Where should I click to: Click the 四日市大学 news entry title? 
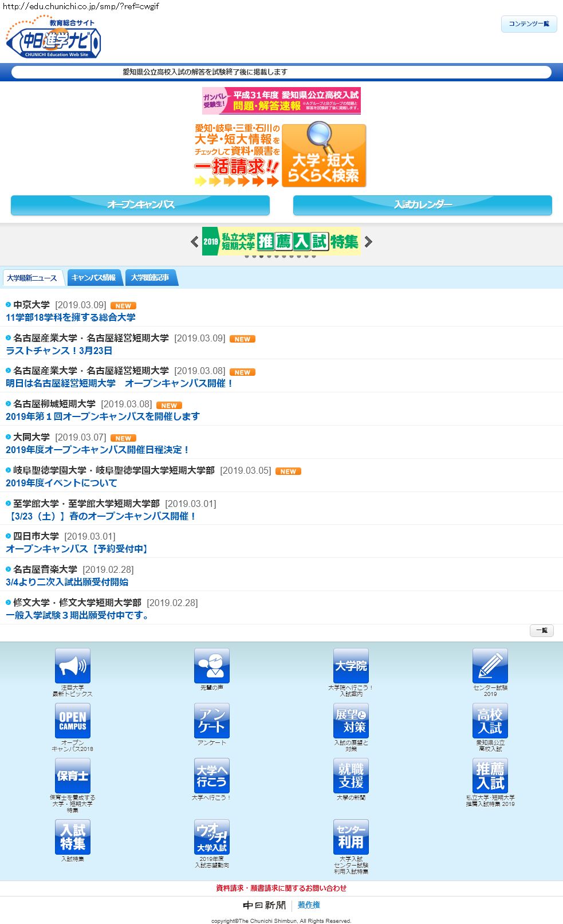pos(36,536)
